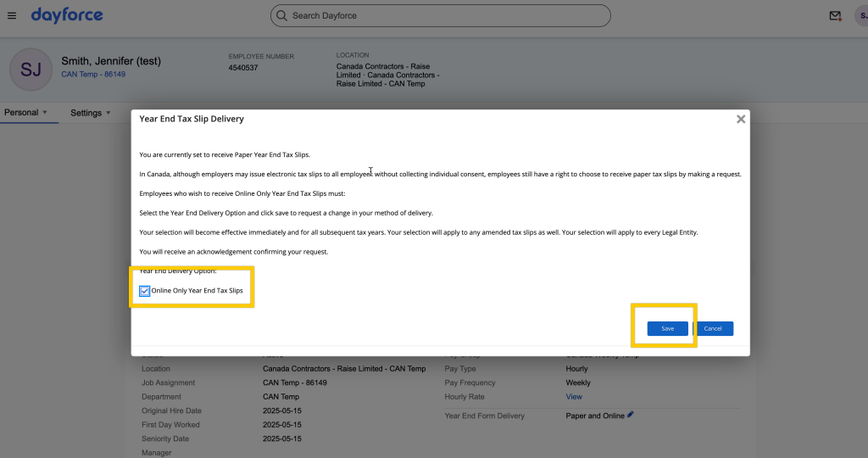
Task: Open the CAN Temp - 86149 link under name
Action: click(x=93, y=75)
